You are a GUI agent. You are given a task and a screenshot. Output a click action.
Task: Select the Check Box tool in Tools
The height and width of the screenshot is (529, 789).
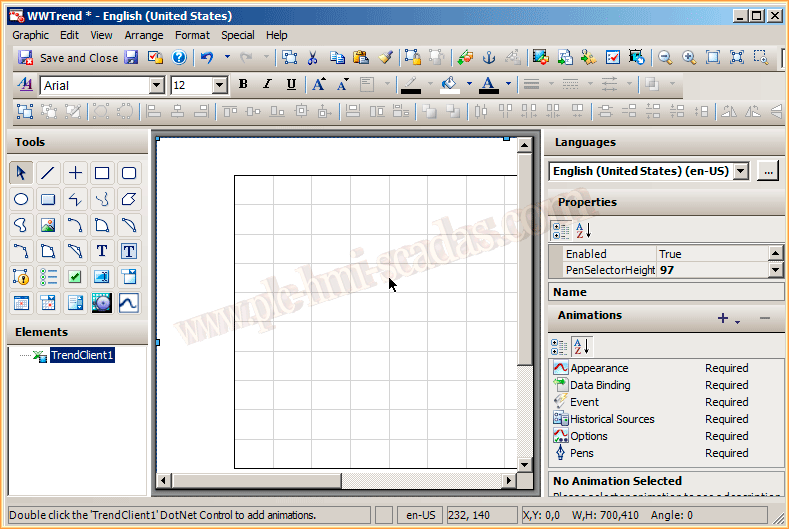click(x=75, y=277)
